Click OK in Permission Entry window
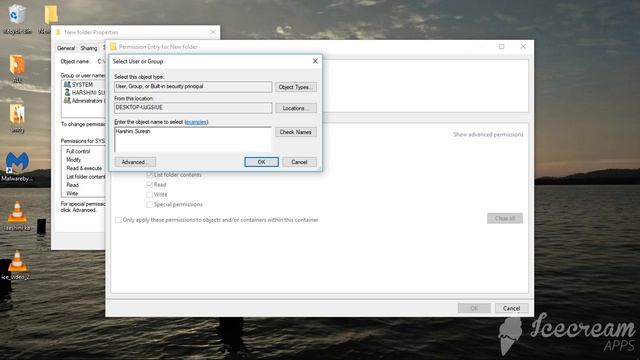This screenshot has width=640, height=360. [474, 308]
